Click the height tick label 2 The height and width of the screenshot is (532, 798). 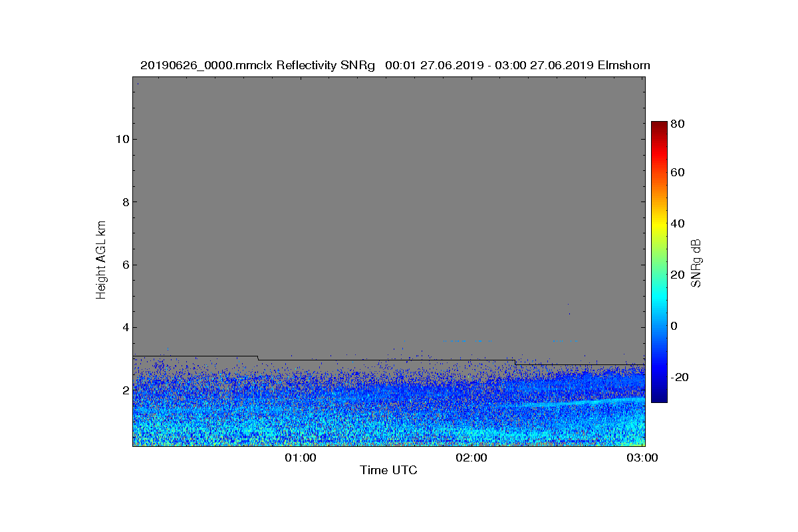[124, 390]
